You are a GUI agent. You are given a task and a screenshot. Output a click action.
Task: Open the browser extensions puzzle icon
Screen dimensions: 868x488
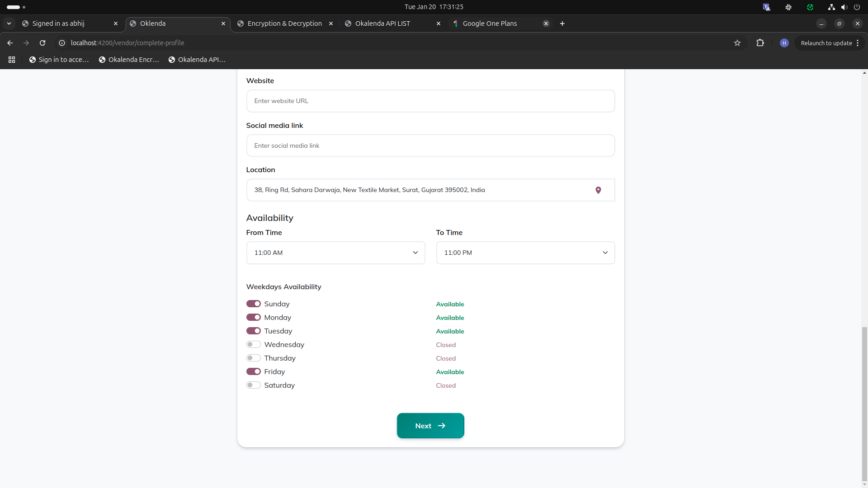pyautogui.click(x=760, y=43)
